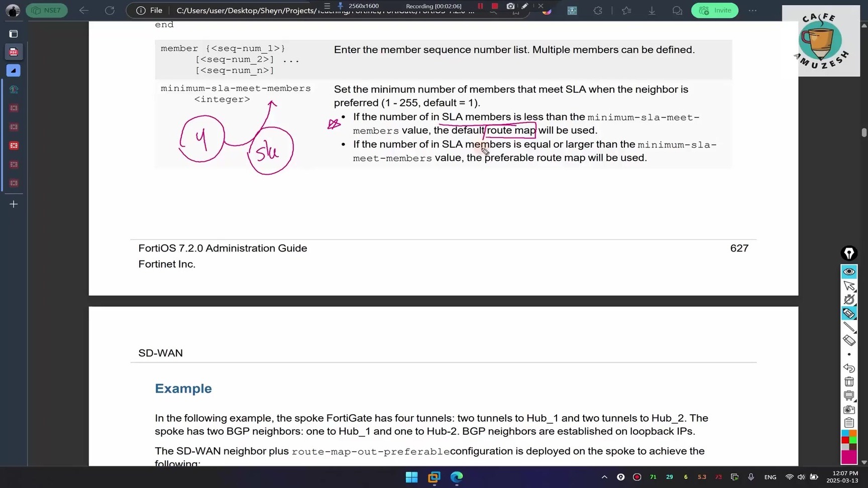Select the highlighter marker tool
The width and height of the screenshot is (868, 488).
[849, 313]
